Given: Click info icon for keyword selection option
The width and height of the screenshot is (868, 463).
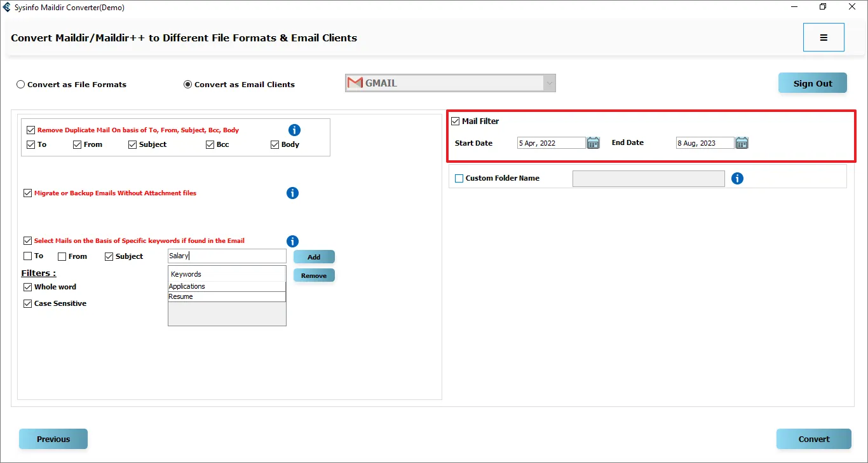Looking at the screenshot, I should 292,241.
